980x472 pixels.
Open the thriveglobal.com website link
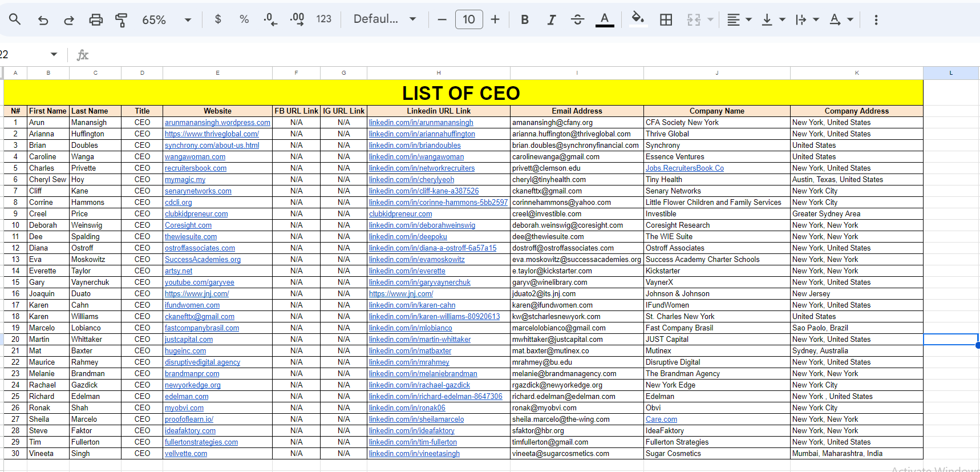coord(212,134)
